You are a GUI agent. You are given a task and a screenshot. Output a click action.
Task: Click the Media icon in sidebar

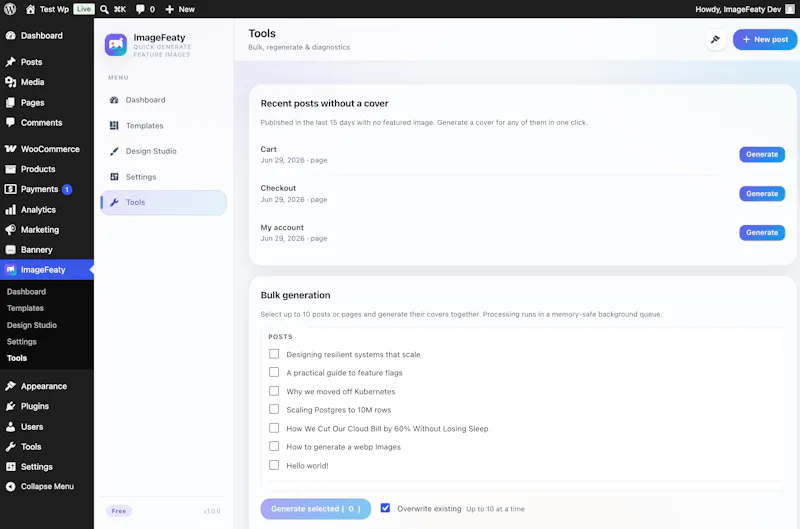[11, 82]
